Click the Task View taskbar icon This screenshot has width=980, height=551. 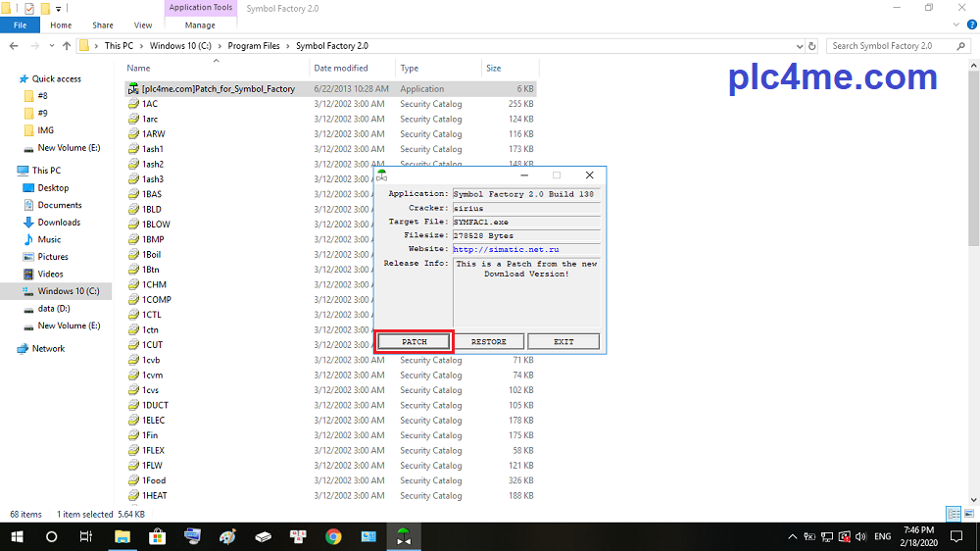[x=86, y=536]
